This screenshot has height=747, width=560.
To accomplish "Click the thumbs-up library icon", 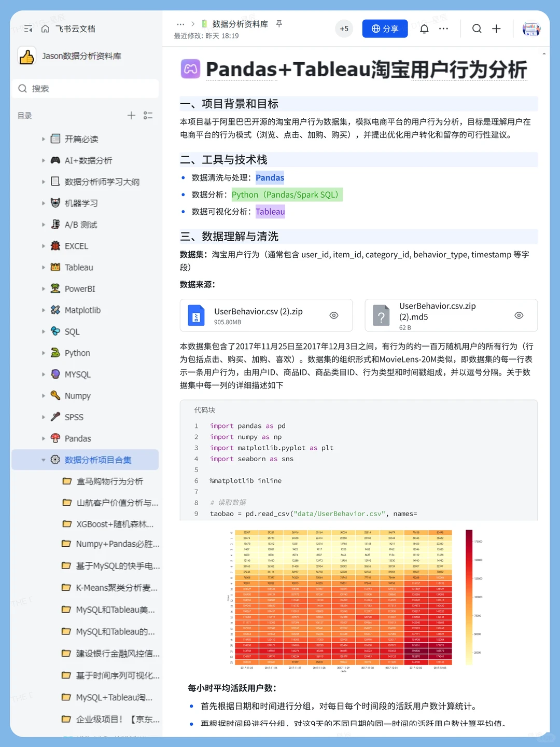I will pyautogui.click(x=26, y=56).
